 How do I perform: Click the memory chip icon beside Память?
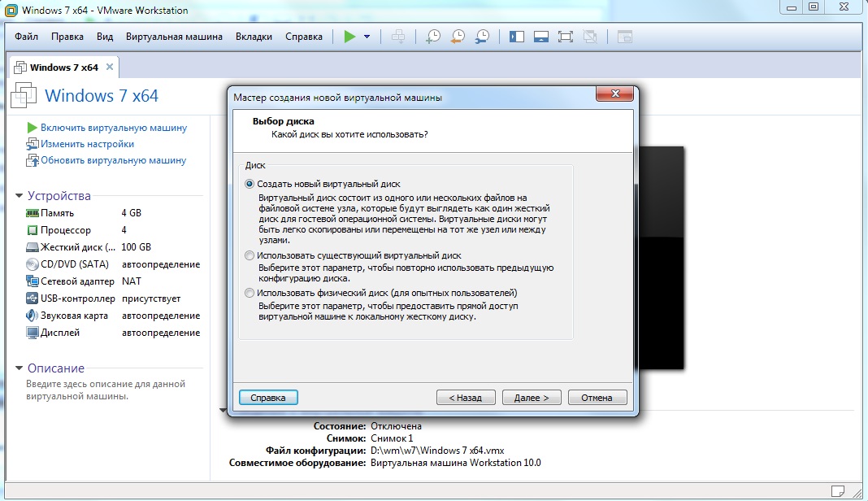(x=33, y=213)
